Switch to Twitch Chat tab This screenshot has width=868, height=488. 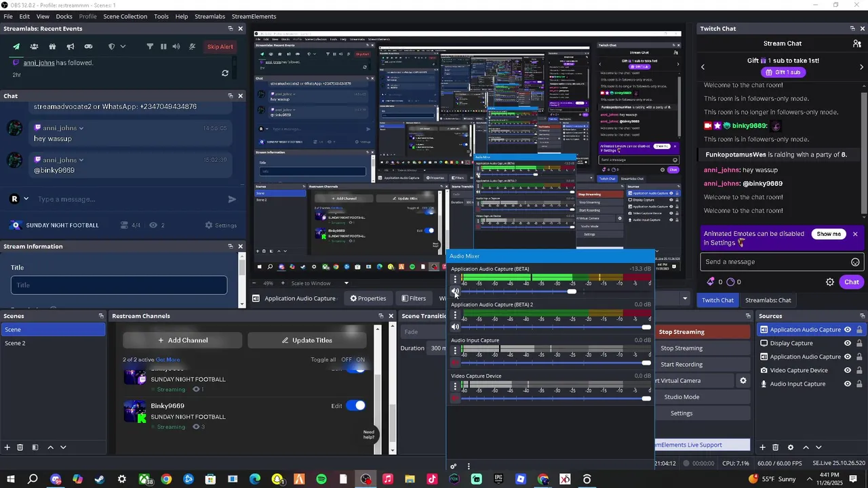click(717, 300)
